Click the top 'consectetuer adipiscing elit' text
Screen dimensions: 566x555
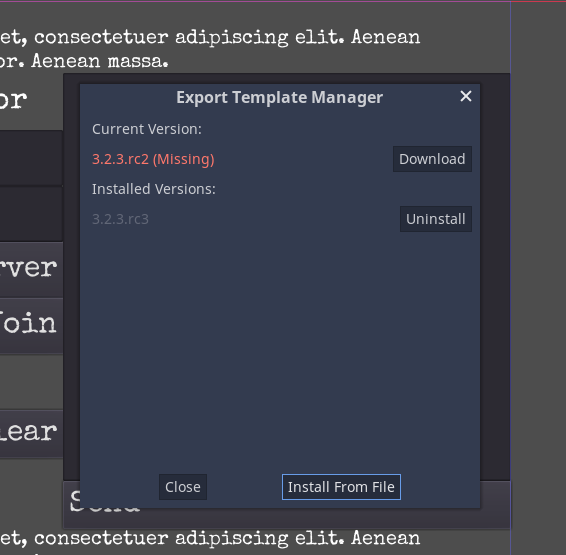188,38
